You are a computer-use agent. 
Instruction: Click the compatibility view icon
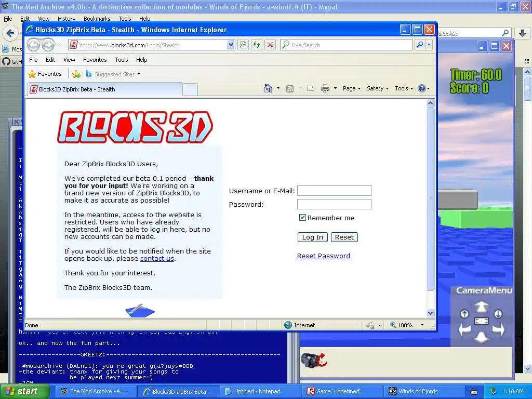(x=243, y=45)
